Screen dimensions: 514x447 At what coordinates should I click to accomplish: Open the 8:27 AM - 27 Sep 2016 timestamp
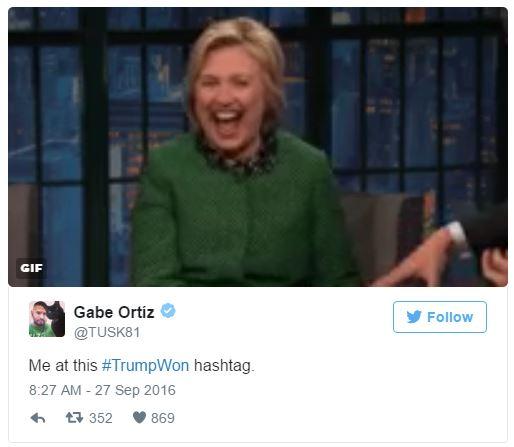(102, 390)
